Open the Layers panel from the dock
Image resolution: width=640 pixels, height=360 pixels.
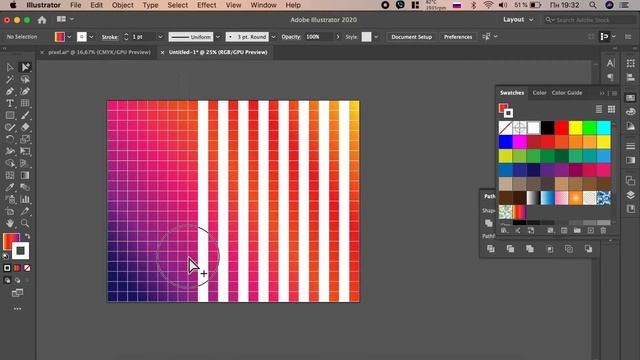coord(631,195)
